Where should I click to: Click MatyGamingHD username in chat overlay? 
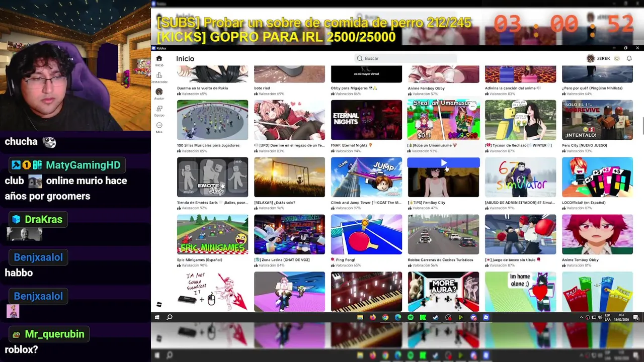tap(83, 165)
